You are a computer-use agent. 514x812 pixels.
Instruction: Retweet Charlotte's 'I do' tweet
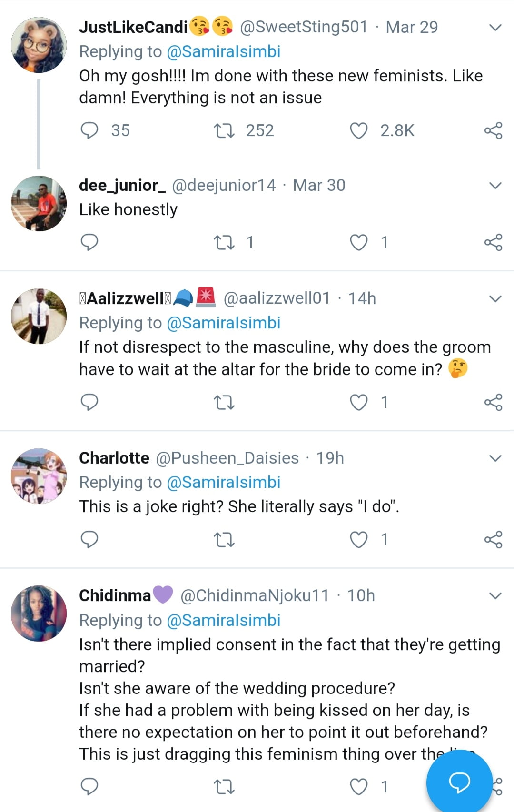tap(224, 540)
